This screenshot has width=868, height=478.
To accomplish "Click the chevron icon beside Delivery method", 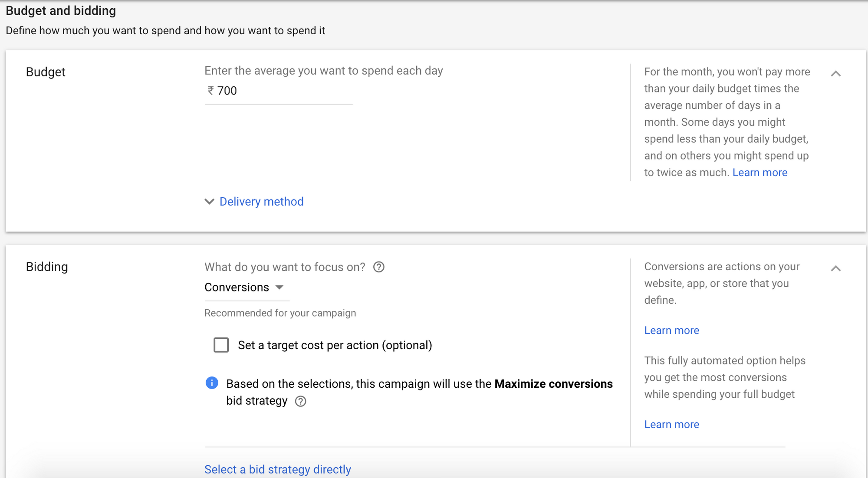I will click(x=209, y=202).
